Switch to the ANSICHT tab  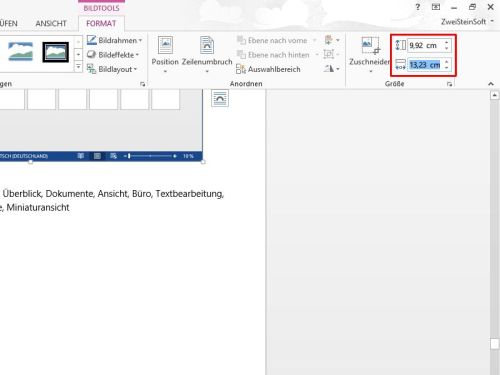pos(51,23)
